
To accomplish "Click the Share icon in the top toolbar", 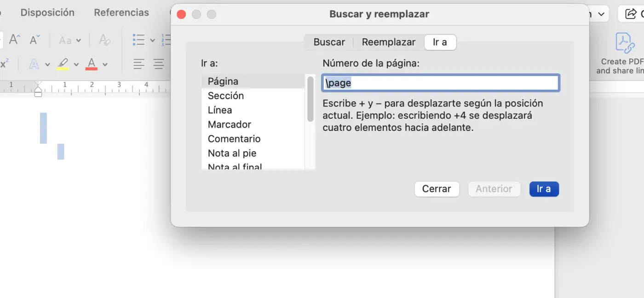I will click(x=630, y=13).
